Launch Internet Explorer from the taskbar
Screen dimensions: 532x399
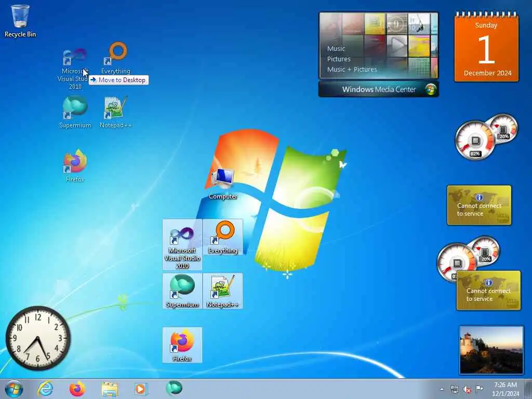click(x=45, y=389)
